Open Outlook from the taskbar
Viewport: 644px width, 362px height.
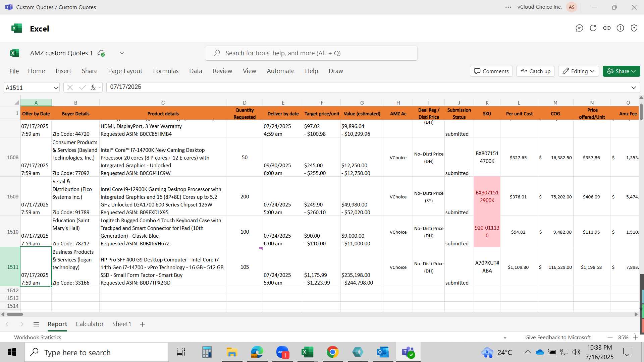pos(383,352)
